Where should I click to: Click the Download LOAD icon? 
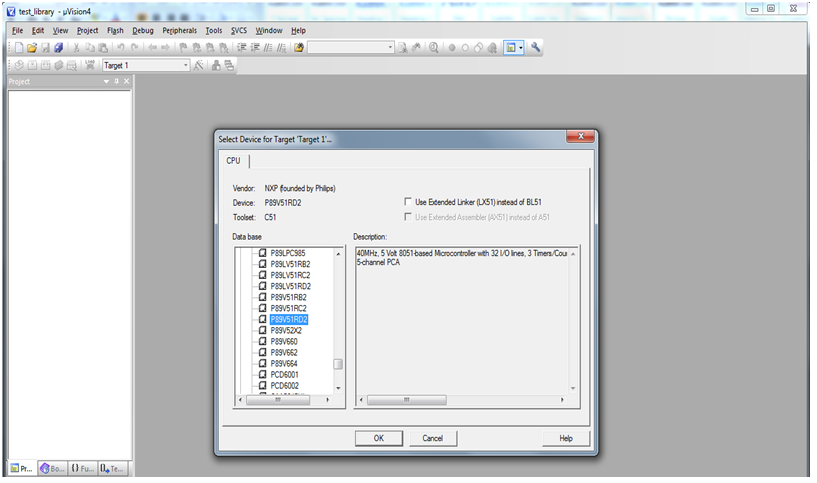[x=90, y=65]
